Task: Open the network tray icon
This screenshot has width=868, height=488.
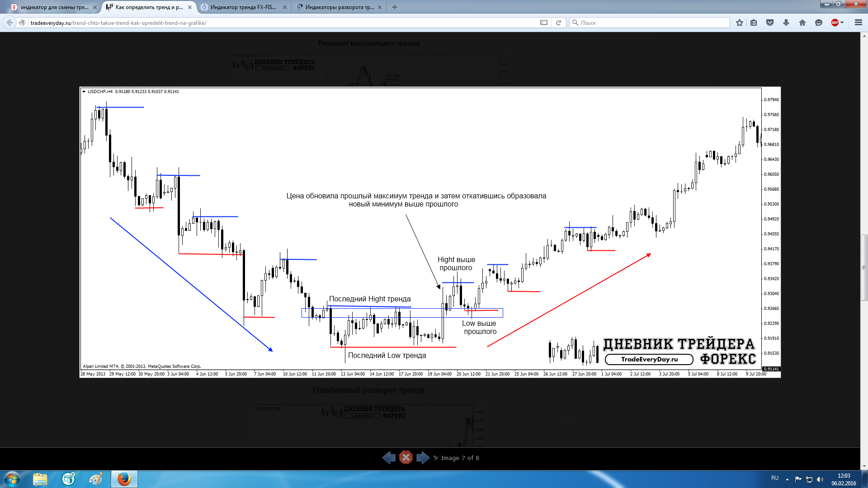Action: (x=809, y=479)
